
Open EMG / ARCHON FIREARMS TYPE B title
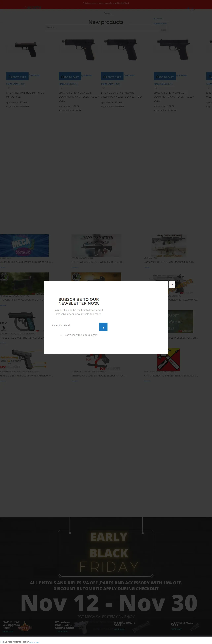(25, 95)
